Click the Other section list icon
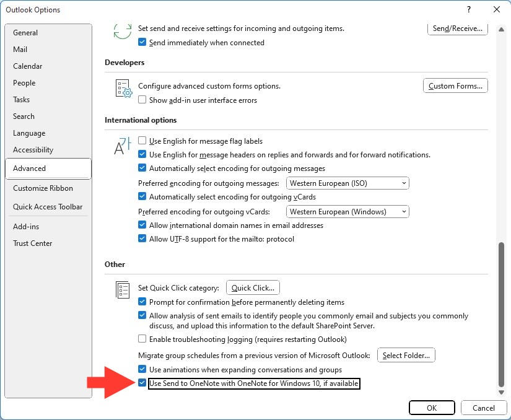The image size is (511, 420). coord(123,290)
